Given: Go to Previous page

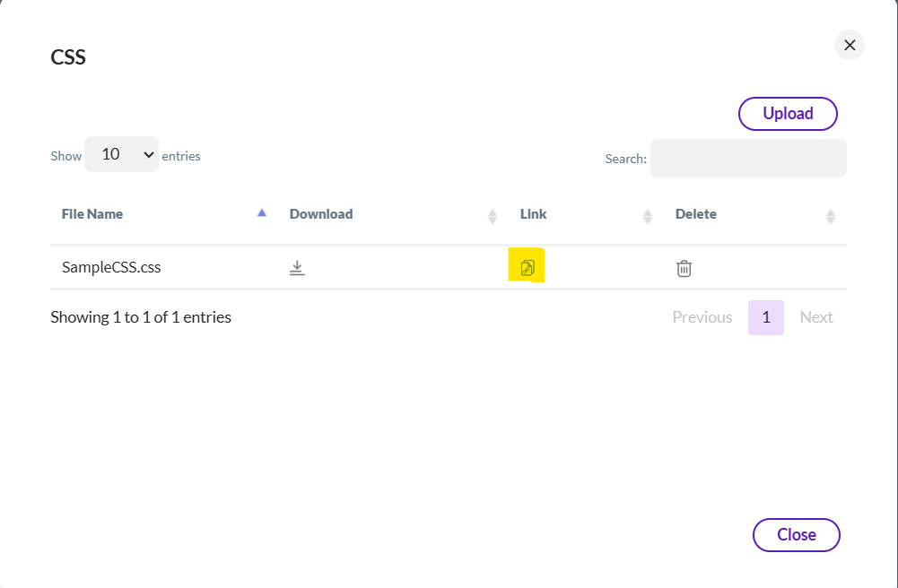Looking at the screenshot, I should (702, 317).
